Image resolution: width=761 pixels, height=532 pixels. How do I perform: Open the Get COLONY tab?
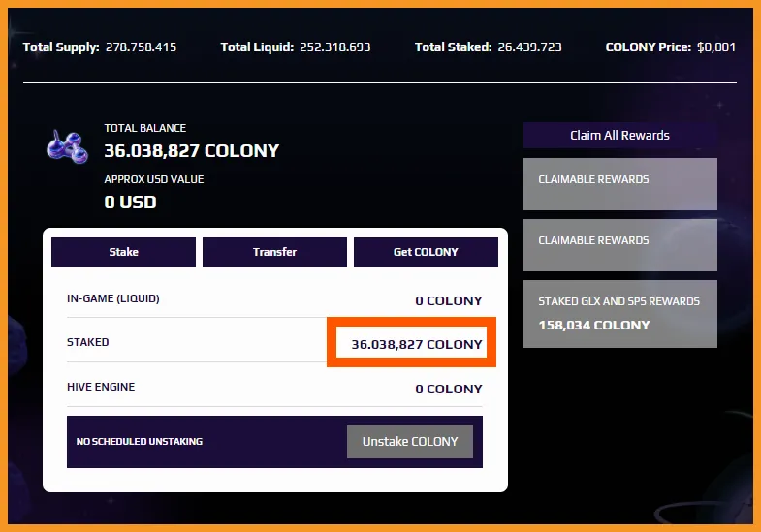426,252
